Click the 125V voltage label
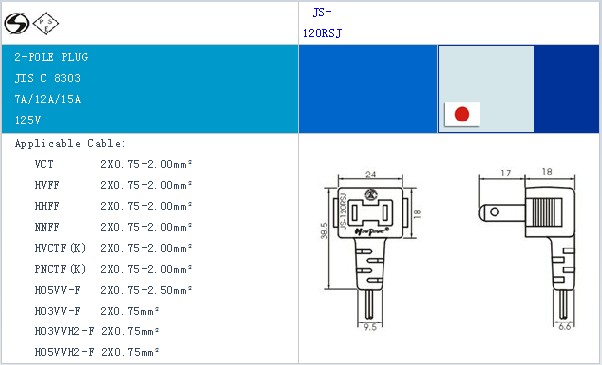The image size is (602, 365). coord(28,120)
